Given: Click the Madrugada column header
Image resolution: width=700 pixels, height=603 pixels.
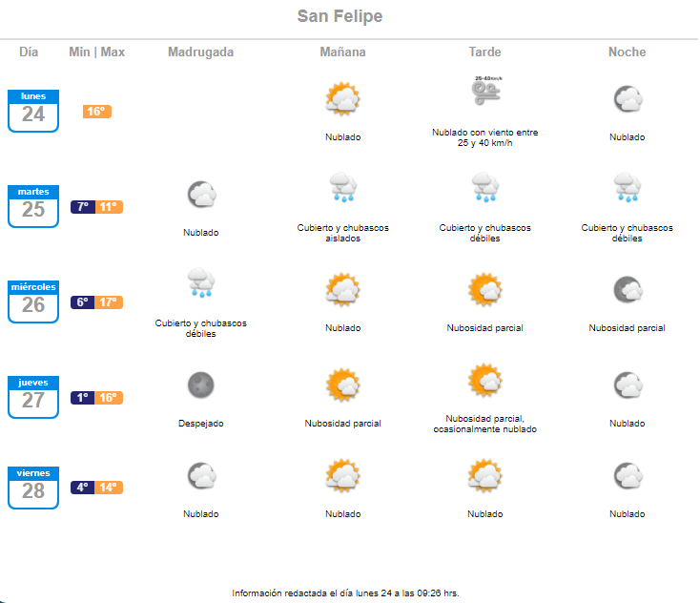Looking at the screenshot, I should coord(201,52).
